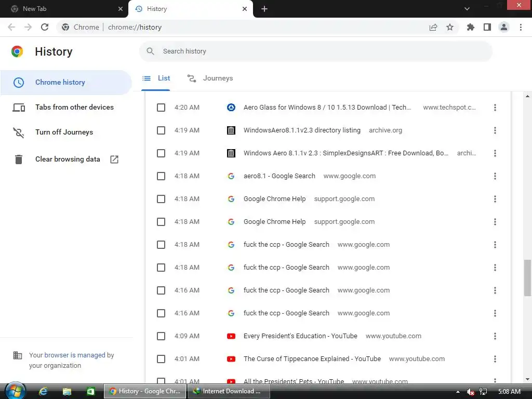
Task: Close the History tab
Action: 245,9
